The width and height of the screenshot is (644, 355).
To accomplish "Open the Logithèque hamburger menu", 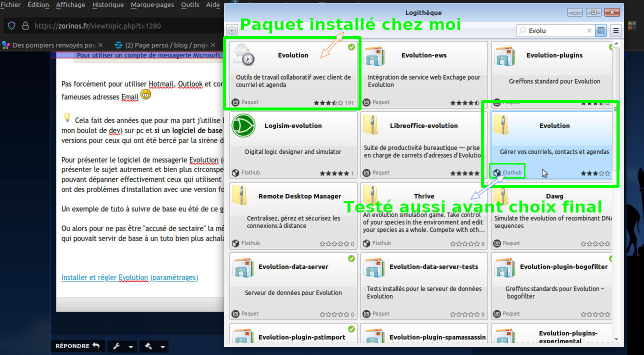I will [x=616, y=30].
